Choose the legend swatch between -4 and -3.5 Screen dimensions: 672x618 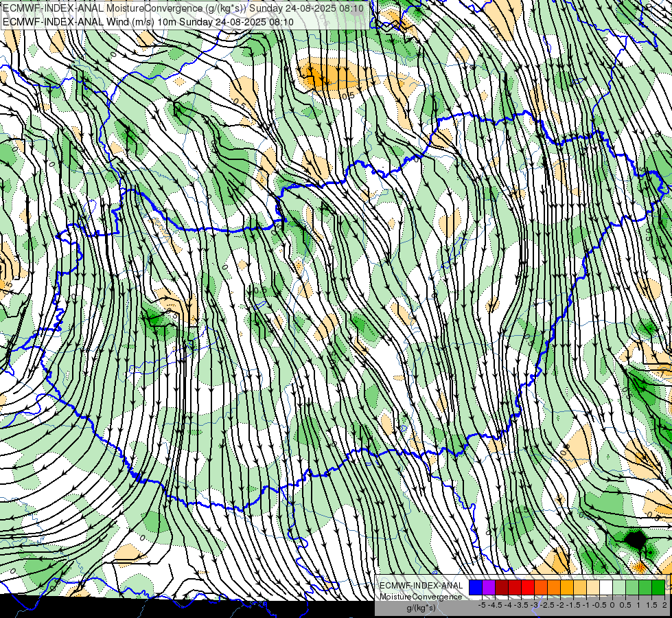pos(515,587)
